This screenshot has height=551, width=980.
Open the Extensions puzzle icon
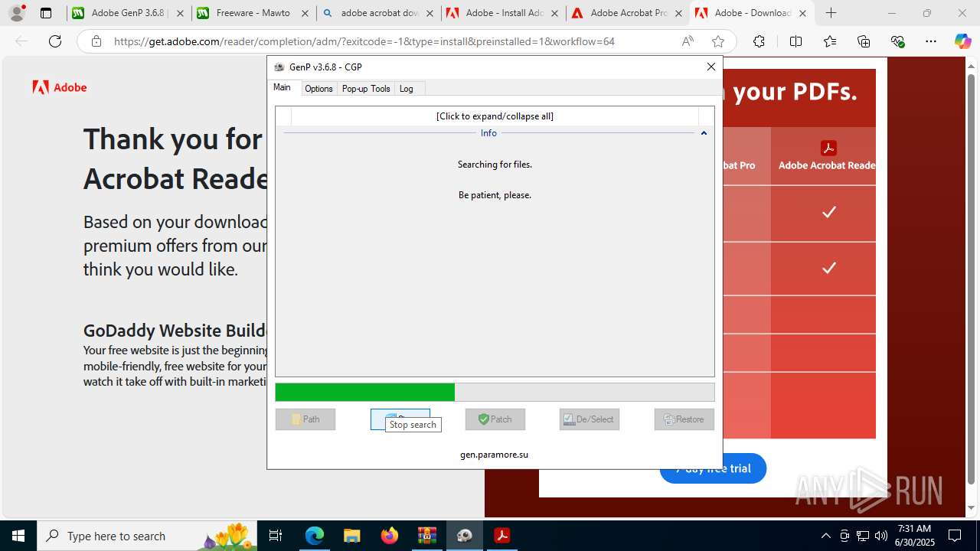tap(759, 41)
